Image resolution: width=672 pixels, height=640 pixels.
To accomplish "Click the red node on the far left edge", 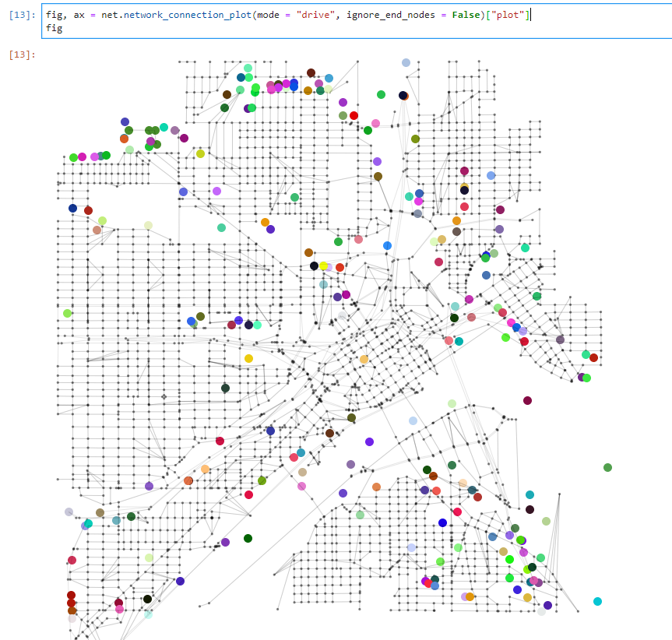I will pos(71,596).
